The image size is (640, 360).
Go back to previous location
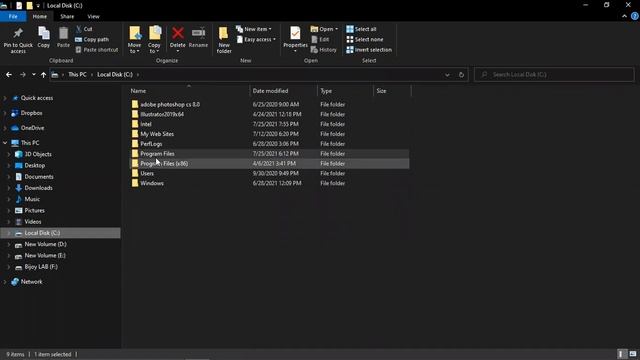9,75
